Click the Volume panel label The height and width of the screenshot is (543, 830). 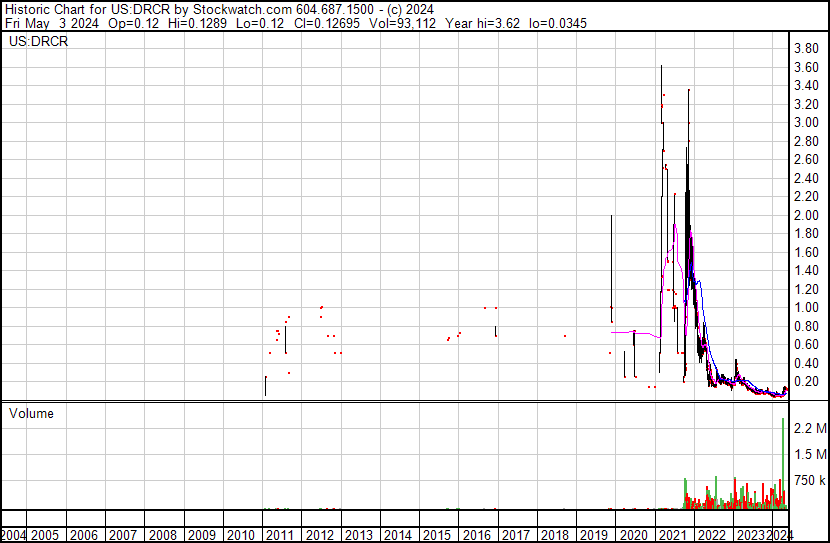[31, 413]
